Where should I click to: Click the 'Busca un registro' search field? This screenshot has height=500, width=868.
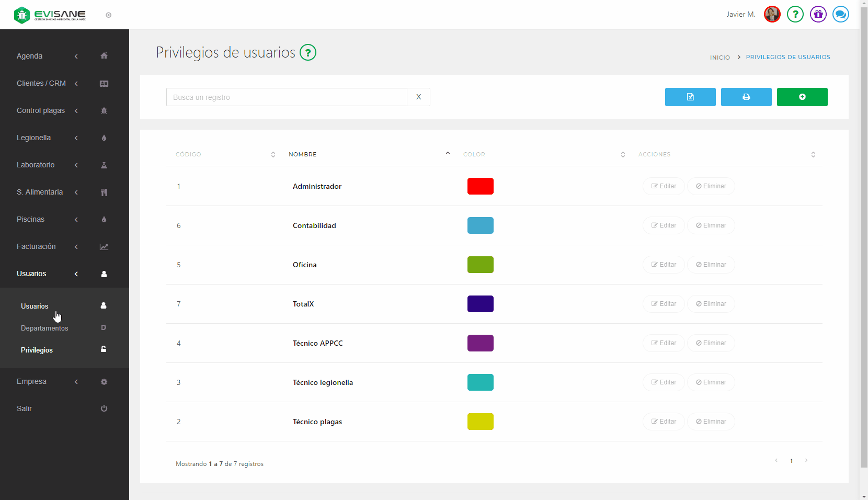coord(287,97)
